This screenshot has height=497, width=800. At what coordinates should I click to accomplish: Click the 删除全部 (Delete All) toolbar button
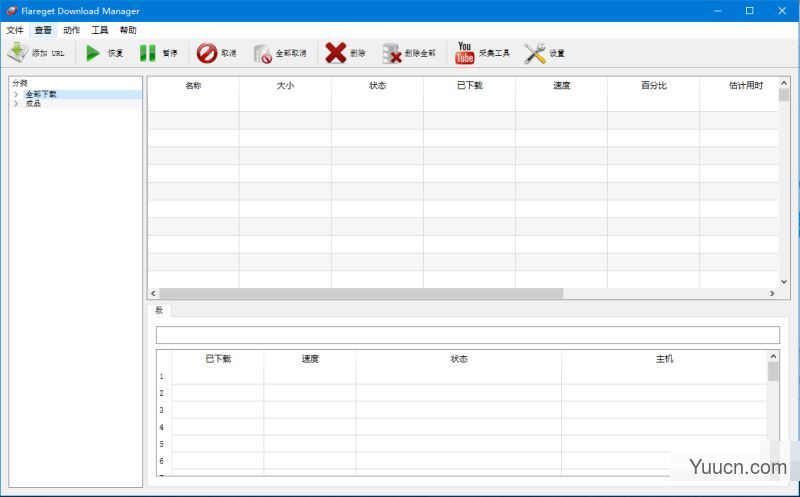click(409, 53)
